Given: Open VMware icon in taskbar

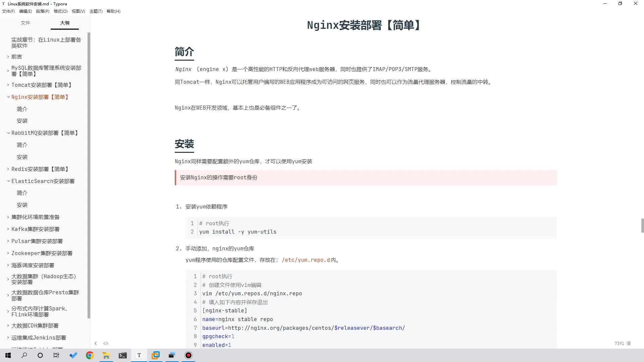Looking at the screenshot, I should (x=155, y=355).
